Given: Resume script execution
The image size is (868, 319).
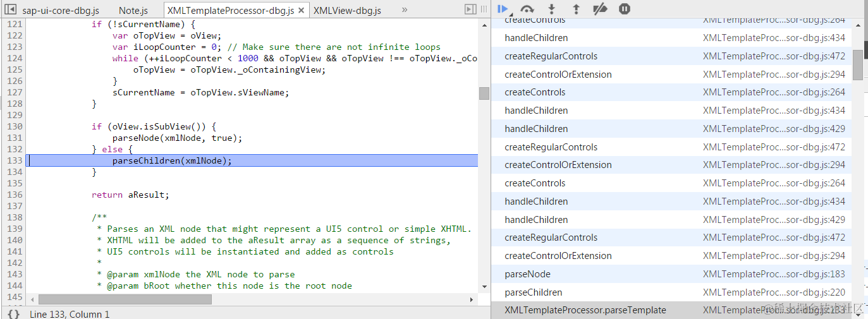Looking at the screenshot, I should tap(503, 9).
